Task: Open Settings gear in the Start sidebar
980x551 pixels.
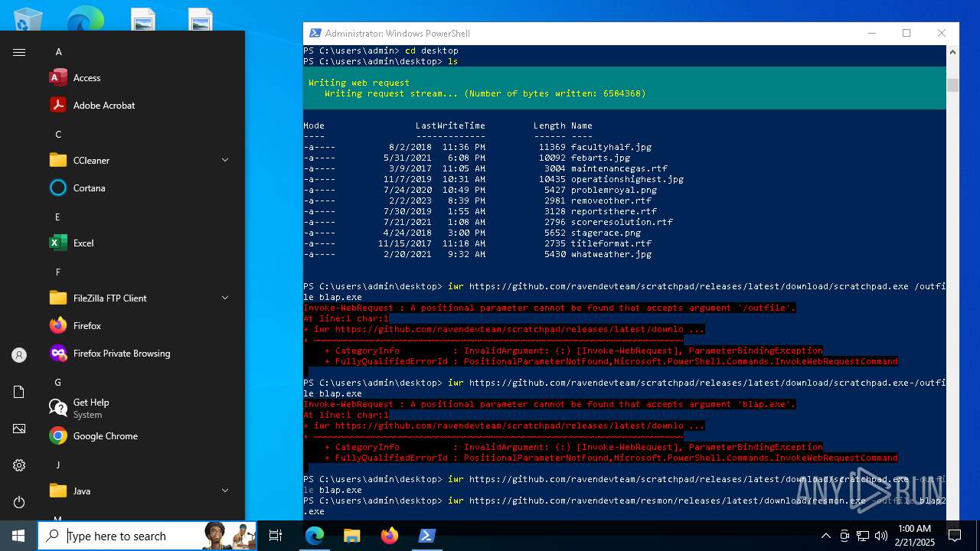Action: (19, 465)
